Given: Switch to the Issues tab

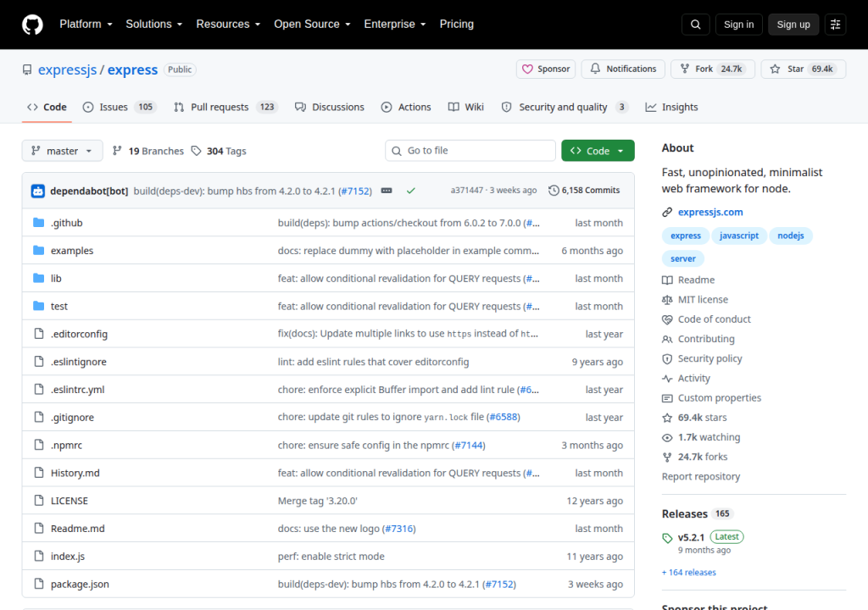Looking at the screenshot, I should tap(120, 107).
